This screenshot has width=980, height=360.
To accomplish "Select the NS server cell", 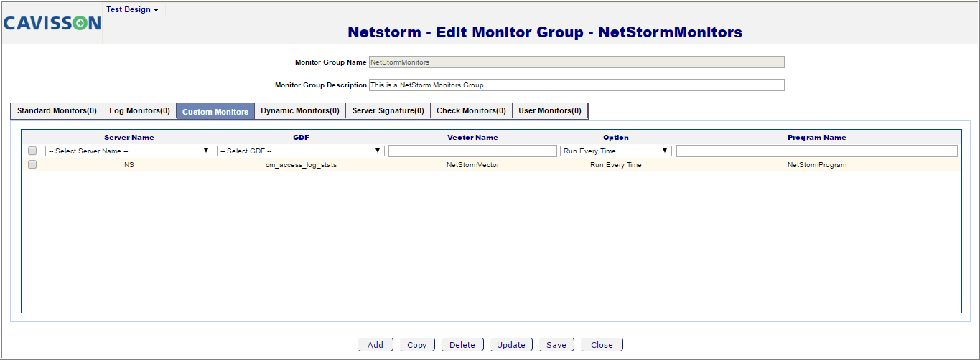I will (129, 165).
